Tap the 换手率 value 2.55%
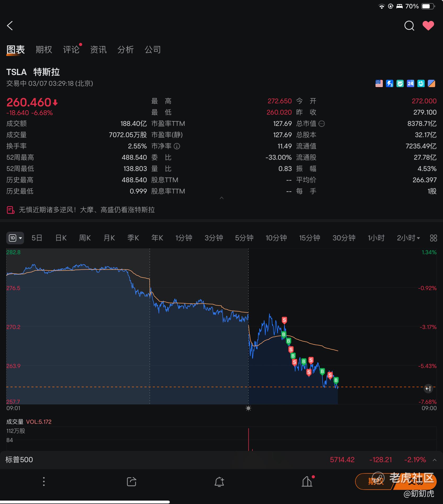Viewport: 443px width, 504px height. (x=137, y=146)
